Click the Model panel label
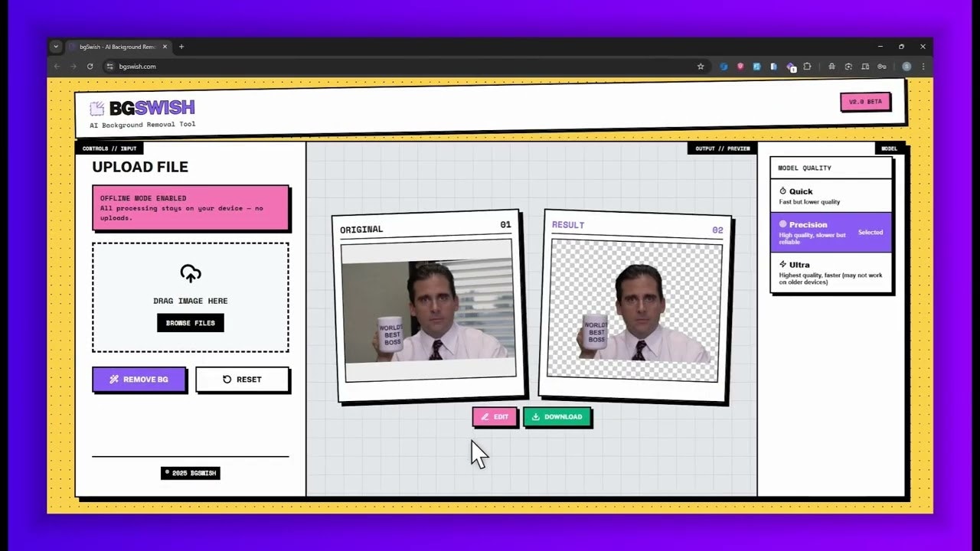This screenshot has width=980, height=551. (889, 148)
